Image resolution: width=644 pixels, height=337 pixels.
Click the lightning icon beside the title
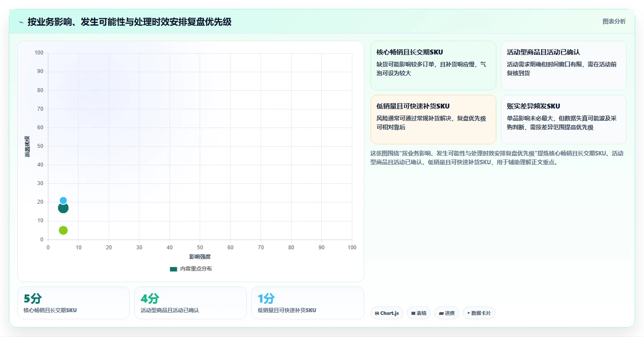coord(21,22)
